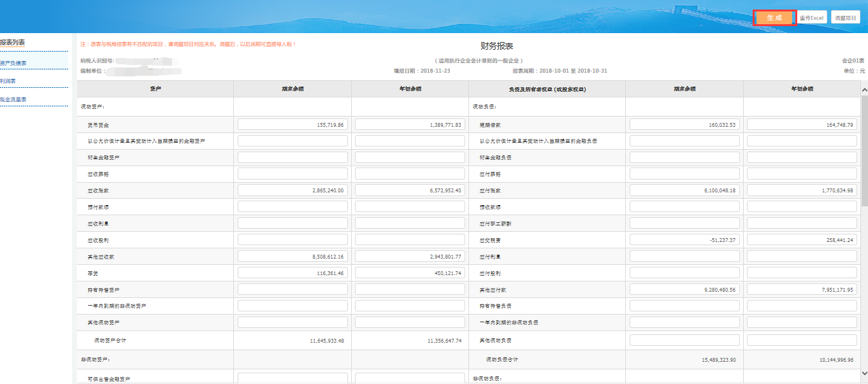The height and width of the screenshot is (384, 868).
Task: Click 存货 field showing 116,361.46
Action: pyautogui.click(x=293, y=273)
